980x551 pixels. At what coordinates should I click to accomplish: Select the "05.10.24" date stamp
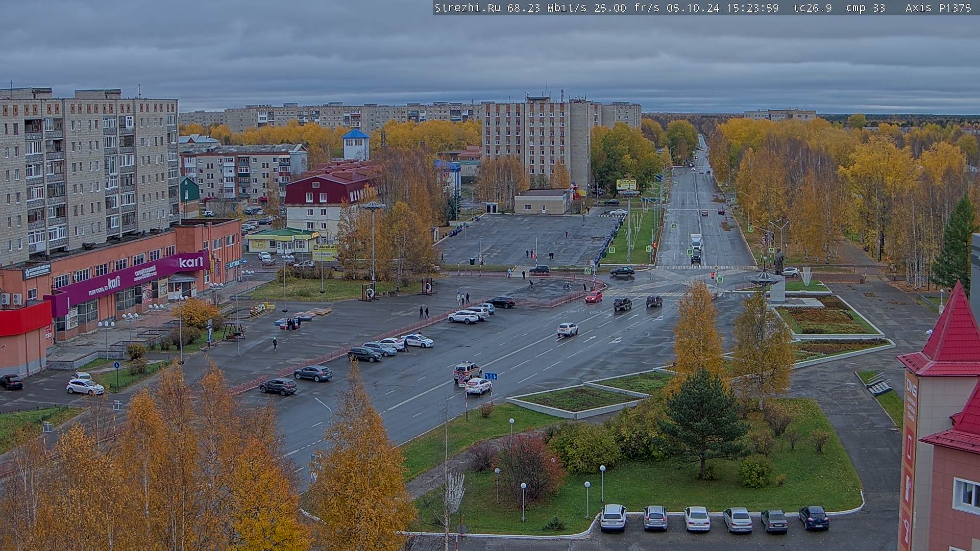click(x=693, y=8)
